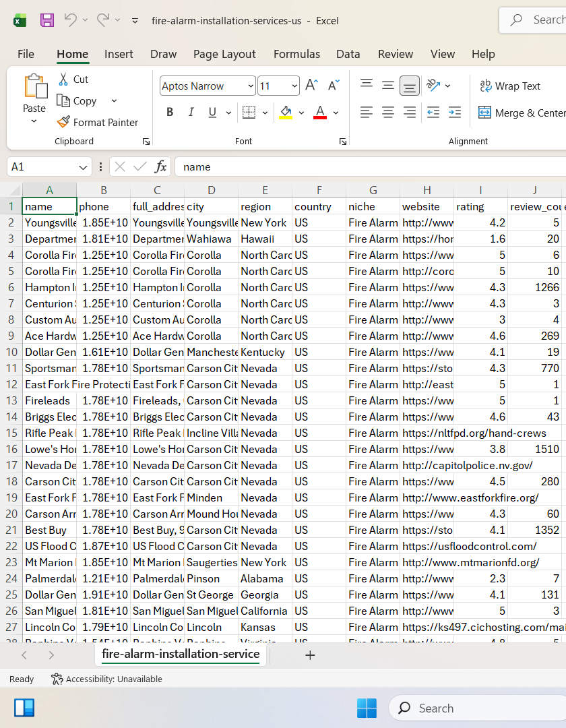This screenshot has height=728, width=566.
Task: Apply the yellow fill color
Action: pos(286,112)
